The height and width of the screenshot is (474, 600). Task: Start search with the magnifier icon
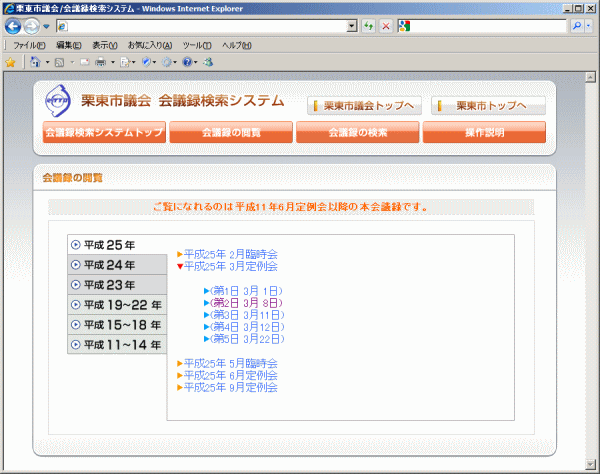[x=577, y=26]
